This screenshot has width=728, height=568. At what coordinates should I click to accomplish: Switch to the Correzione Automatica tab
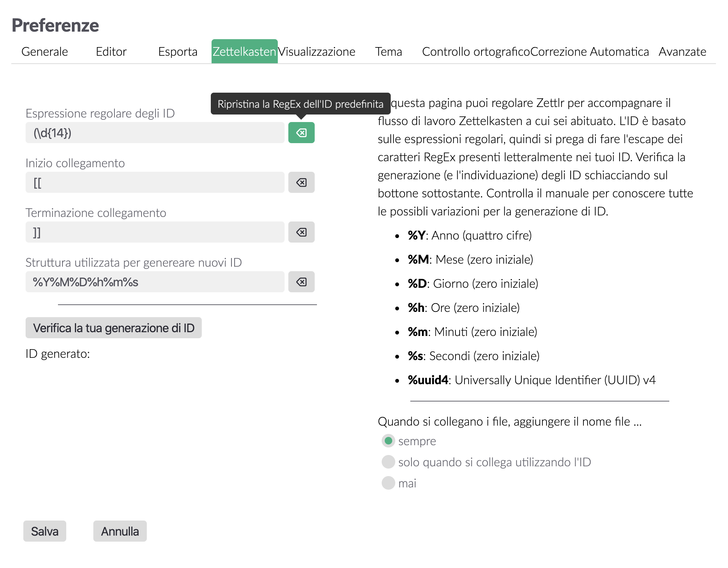[589, 52]
